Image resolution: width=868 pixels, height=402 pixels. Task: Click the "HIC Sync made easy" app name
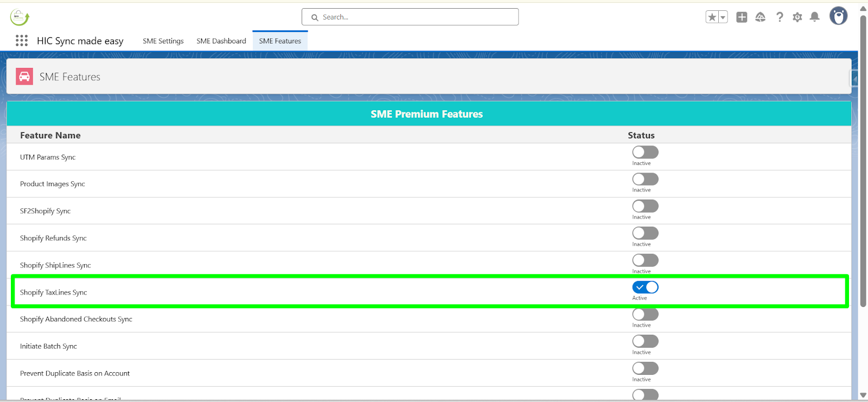[80, 41]
